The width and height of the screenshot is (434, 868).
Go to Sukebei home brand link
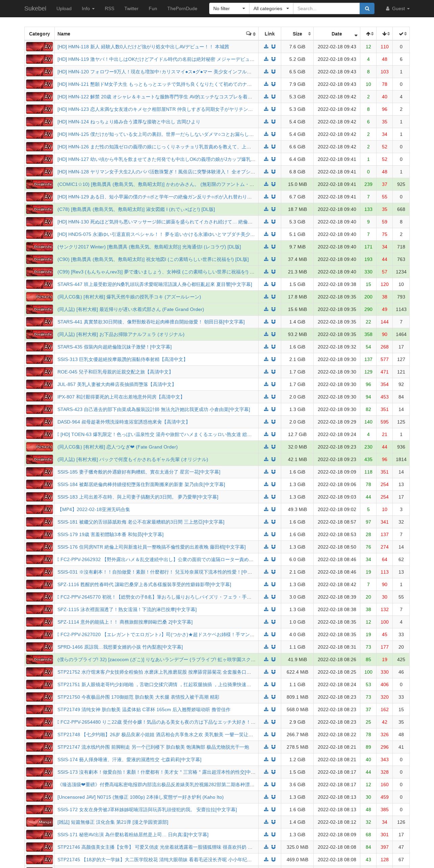[35, 8]
